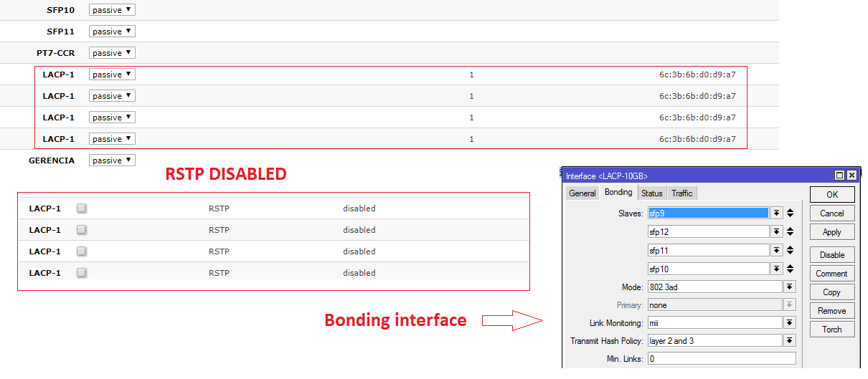Click up-down stepper beside sfp12 slave
Image resolution: width=868 pixels, height=379 pixels.
coord(790,231)
